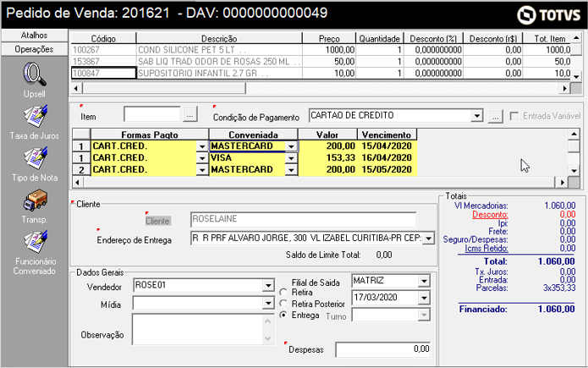Click payment grid scroll up arrow
Viewport: 588px width, 368px height.
[x=574, y=134]
